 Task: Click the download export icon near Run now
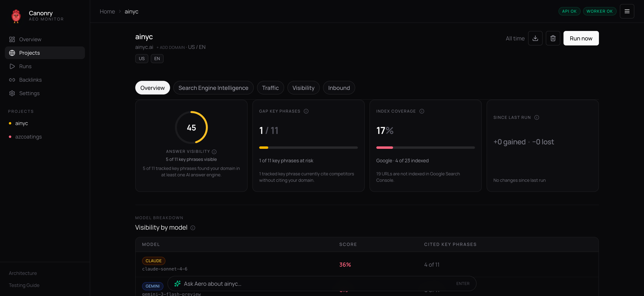pos(535,38)
